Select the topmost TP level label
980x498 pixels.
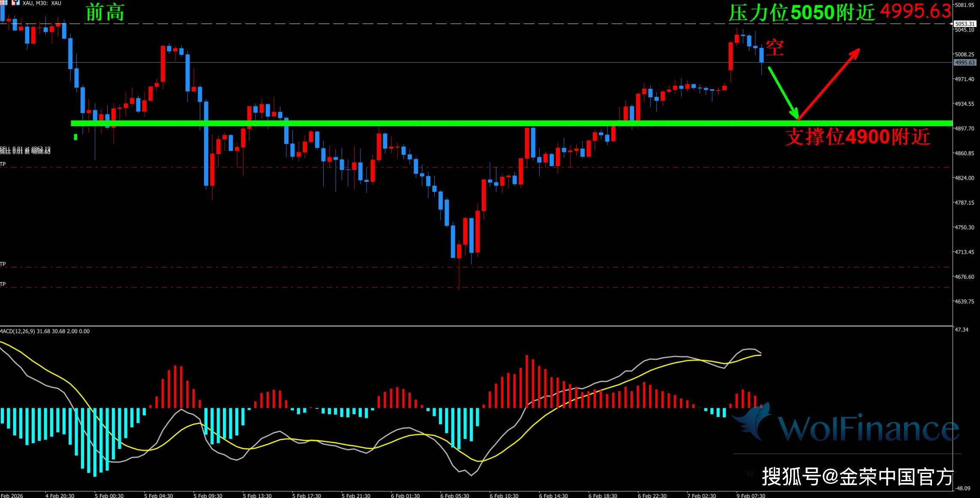[3, 164]
